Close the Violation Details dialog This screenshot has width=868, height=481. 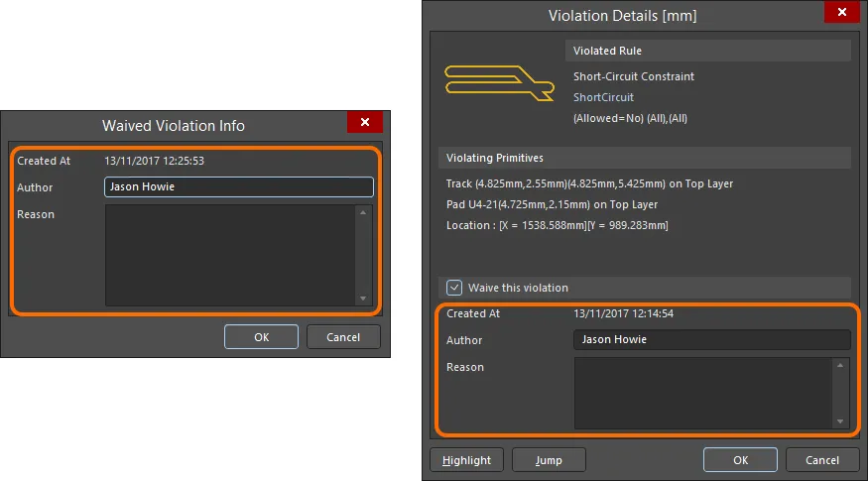pyautogui.click(x=842, y=12)
